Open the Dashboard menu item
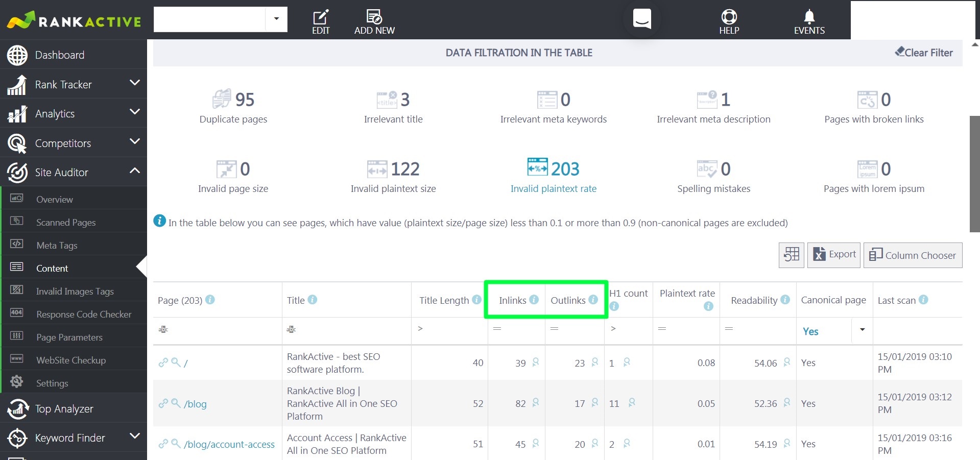 (74, 55)
